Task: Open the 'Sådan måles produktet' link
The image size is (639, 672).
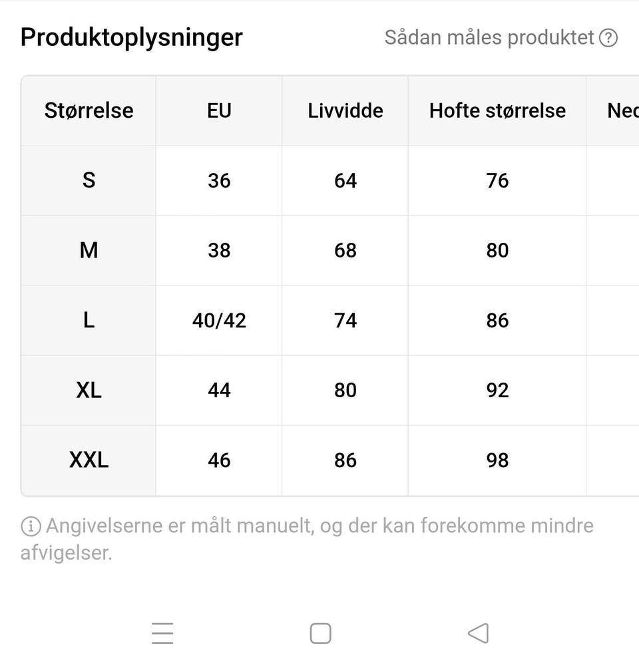Action: pos(489,38)
